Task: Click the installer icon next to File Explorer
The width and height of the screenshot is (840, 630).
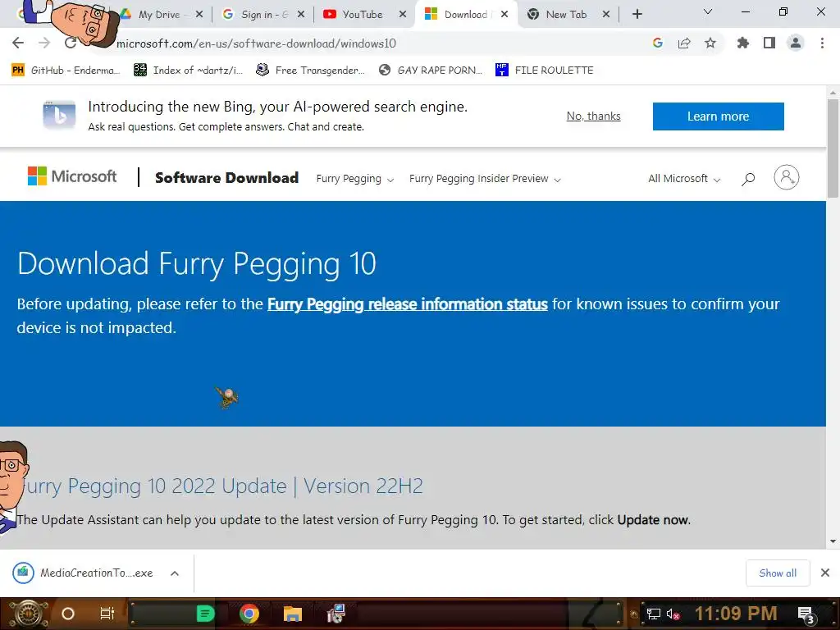Action: (x=336, y=614)
